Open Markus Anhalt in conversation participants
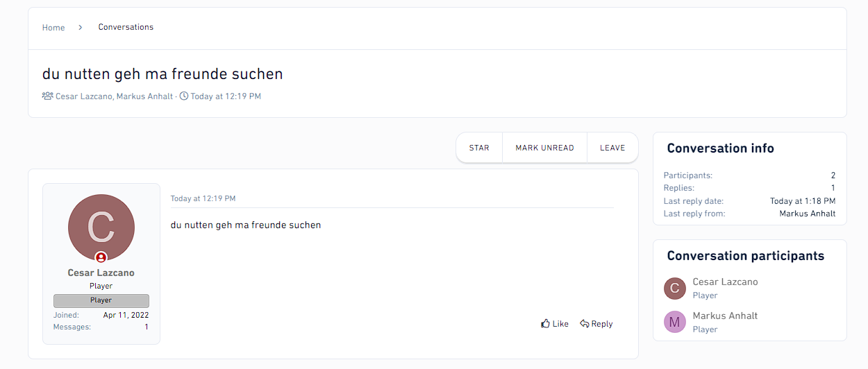Image resolution: width=868 pixels, height=369 pixels. tap(725, 316)
